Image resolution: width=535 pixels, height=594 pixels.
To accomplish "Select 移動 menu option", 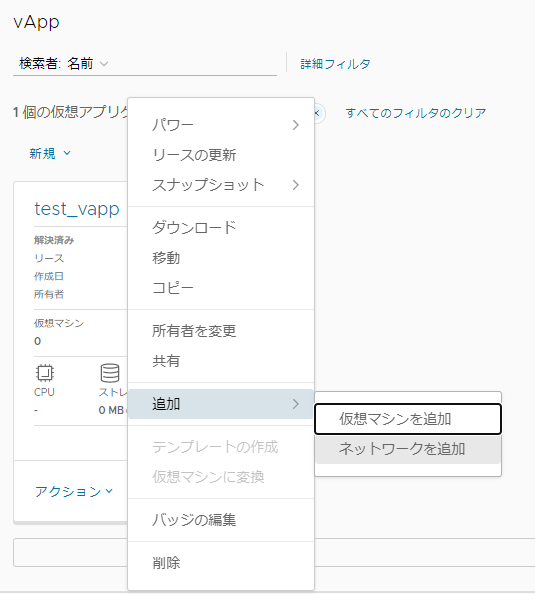I will [x=221, y=258].
